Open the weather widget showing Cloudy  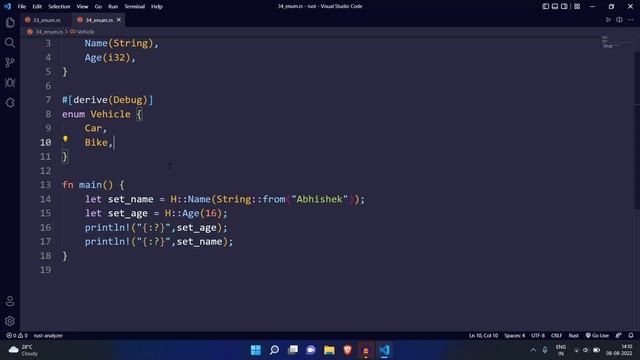(24, 350)
